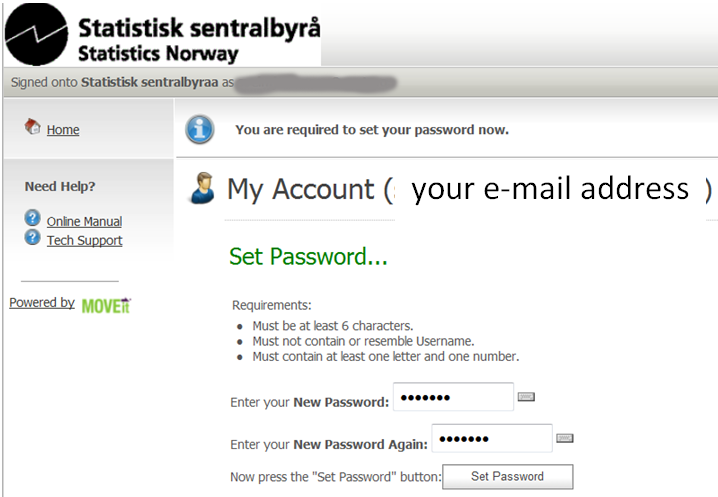Click the Set Password button
Image resolution: width=718 pixels, height=497 pixels.
point(507,477)
